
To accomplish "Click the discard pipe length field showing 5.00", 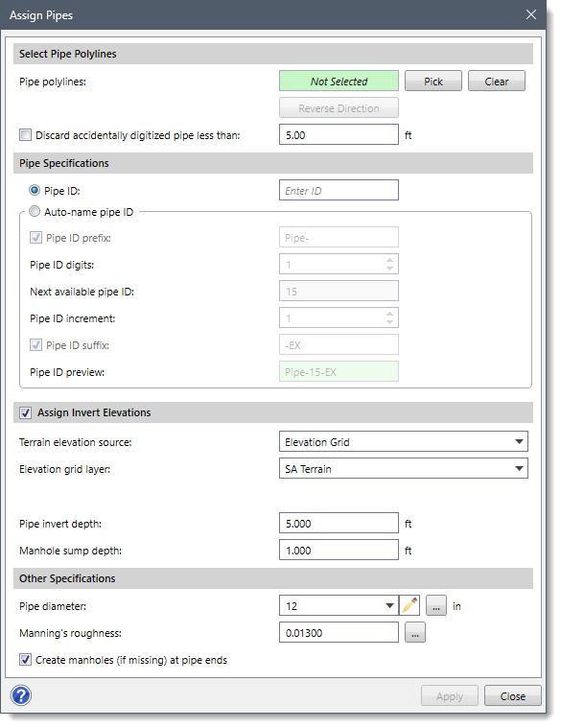I will click(339, 135).
